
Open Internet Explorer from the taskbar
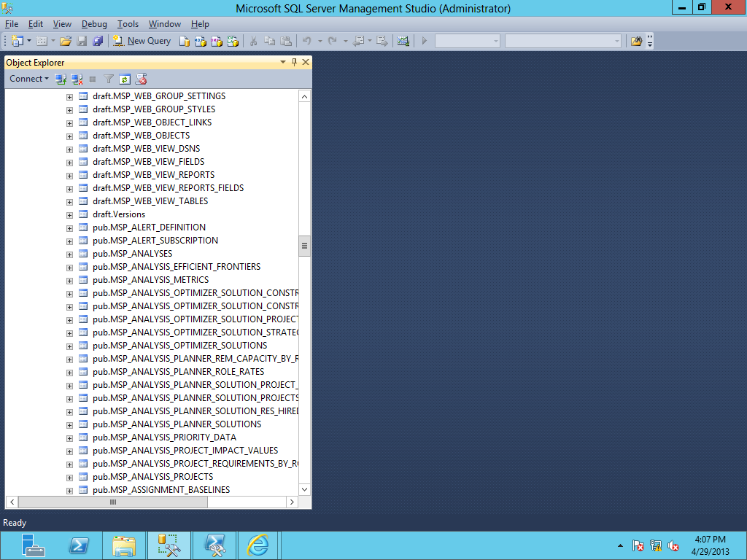(258, 545)
